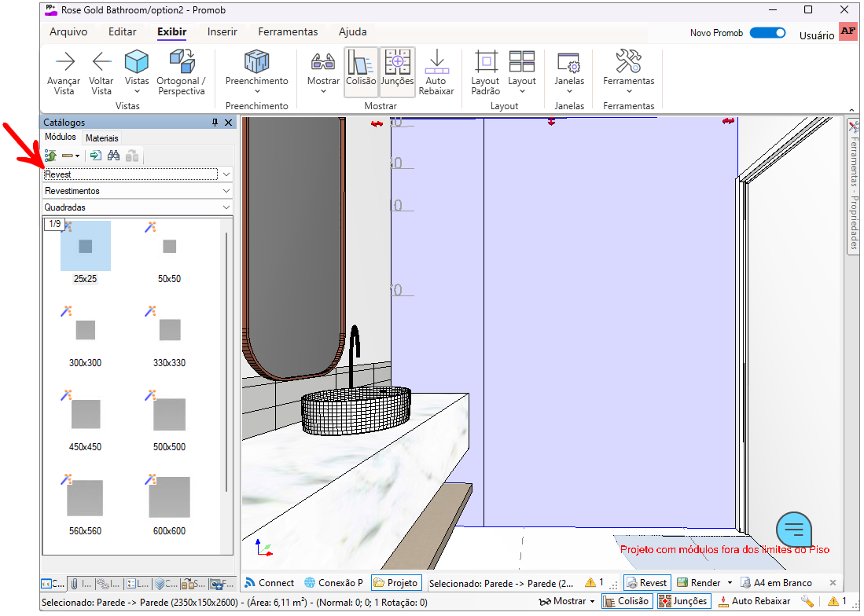This screenshot has width=864, height=616.
Task: Click the Usuário label
Action: point(817,35)
